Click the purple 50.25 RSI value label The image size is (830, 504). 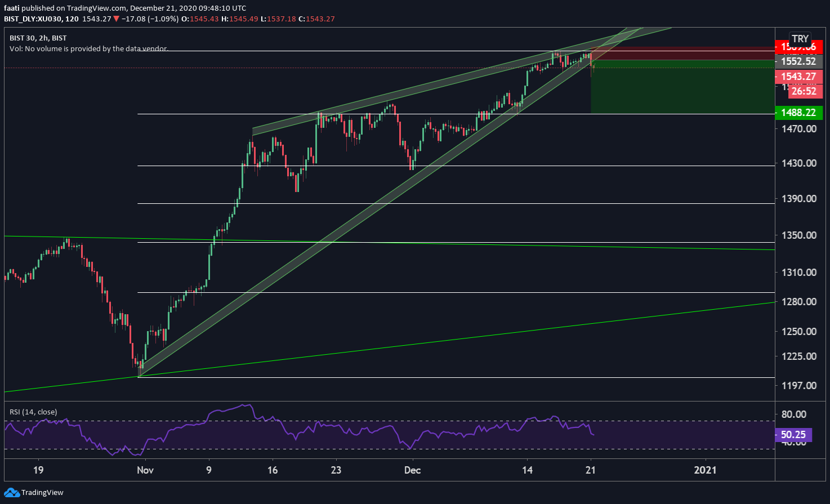click(x=793, y=435)
